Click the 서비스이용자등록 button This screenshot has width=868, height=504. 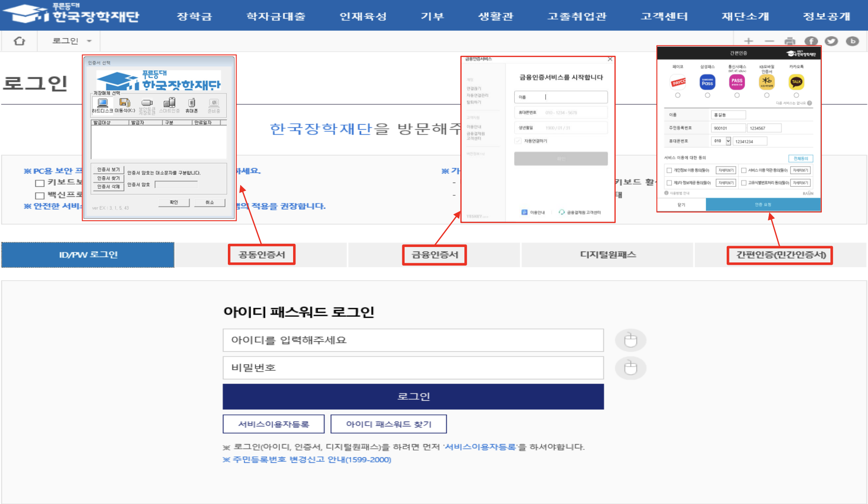click(x=273, y=423)
